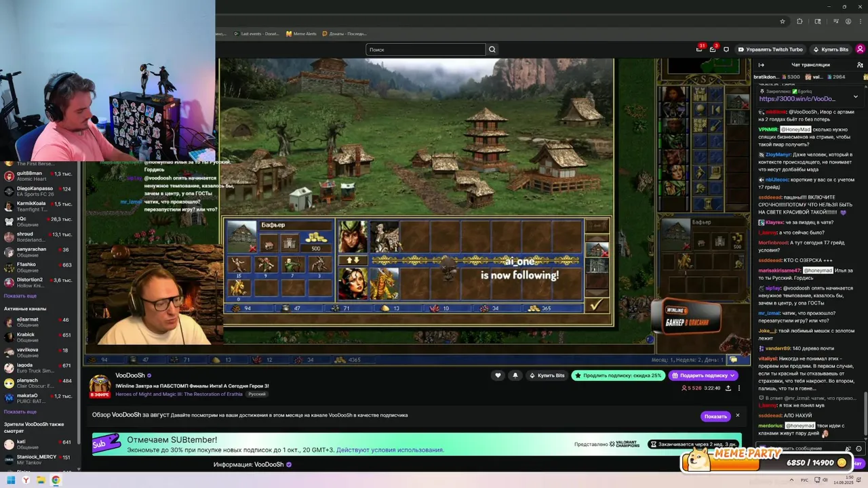This screenshot has width=868, height=488.
Task: Open quit88man channel in sidebar
Action: pos(39,176)
